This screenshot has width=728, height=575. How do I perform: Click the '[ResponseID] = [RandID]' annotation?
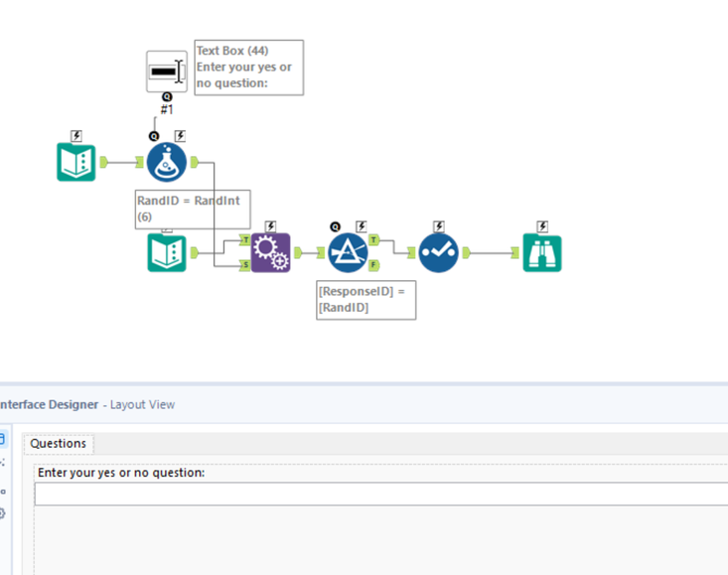point(366,300)
